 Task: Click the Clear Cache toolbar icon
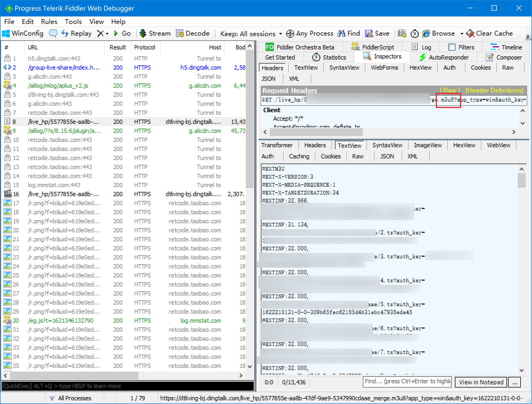[470, 33]
